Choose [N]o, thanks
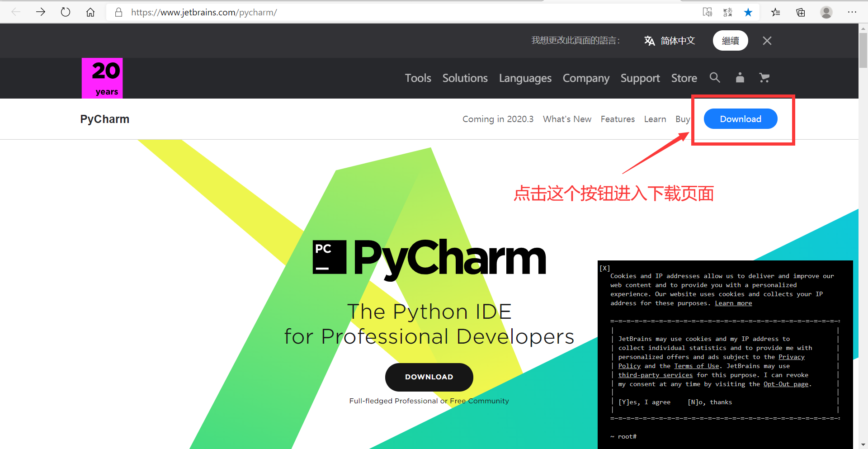 [710, 402]
